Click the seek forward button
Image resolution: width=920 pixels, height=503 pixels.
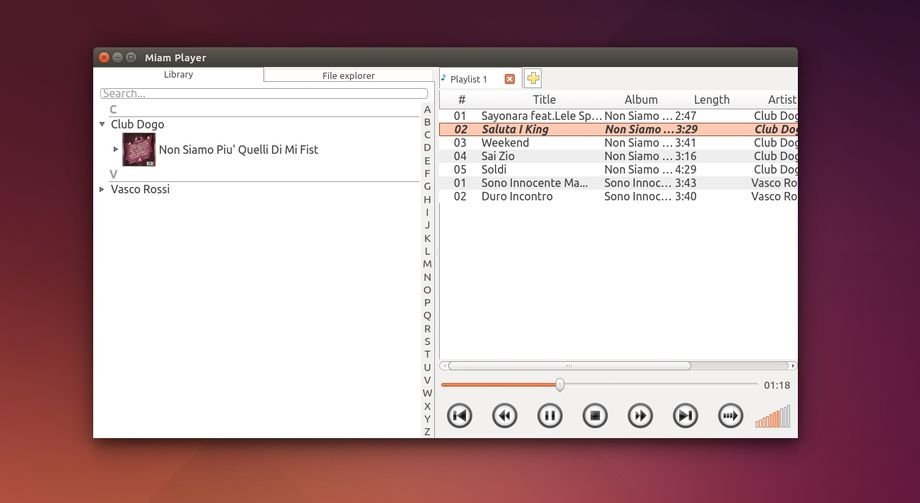640,416
